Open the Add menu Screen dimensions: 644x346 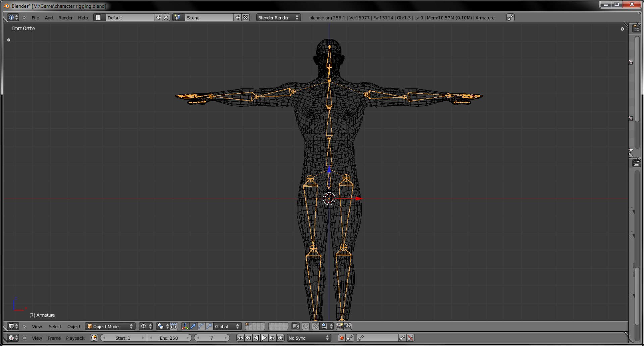pos(49,18)
